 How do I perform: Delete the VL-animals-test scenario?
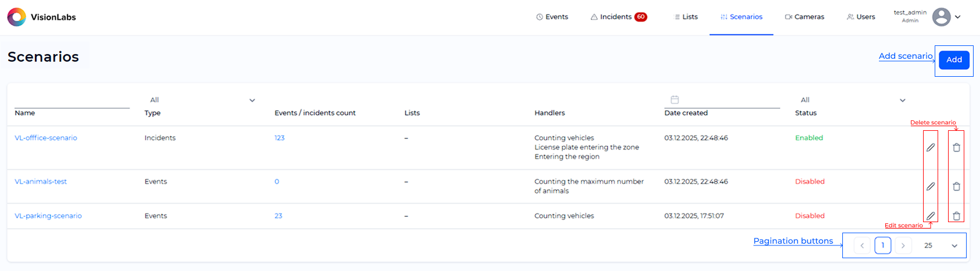pos(956,187)
